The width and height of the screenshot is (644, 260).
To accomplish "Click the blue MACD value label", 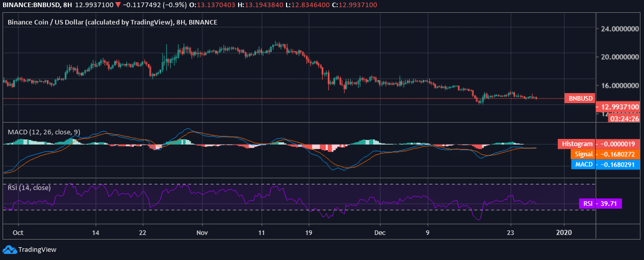I will pos(605,164).
